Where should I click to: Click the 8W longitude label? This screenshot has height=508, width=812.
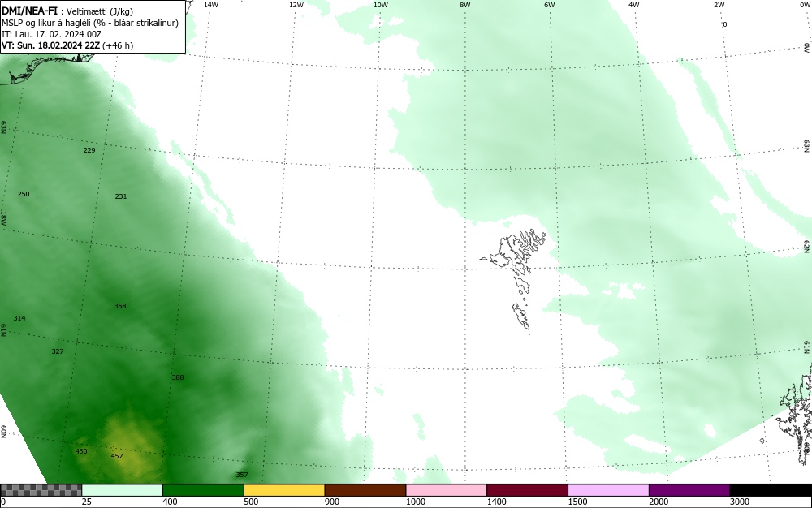[x=465, y=5]
